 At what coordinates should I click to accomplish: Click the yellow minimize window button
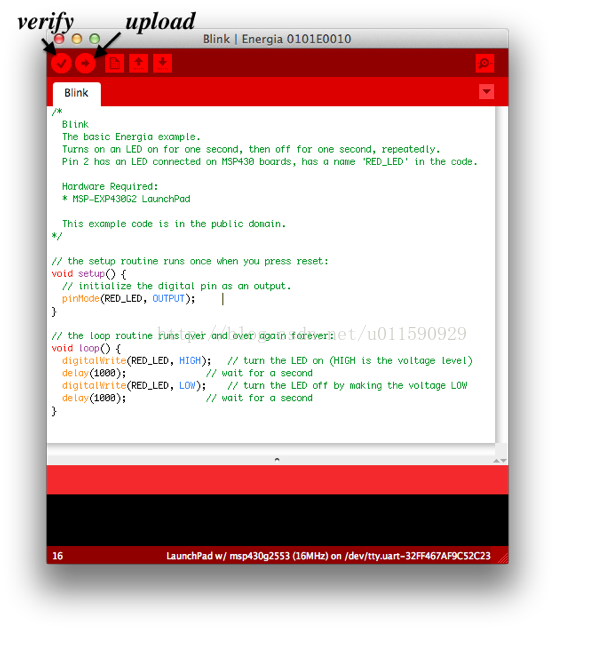point(77,39)
